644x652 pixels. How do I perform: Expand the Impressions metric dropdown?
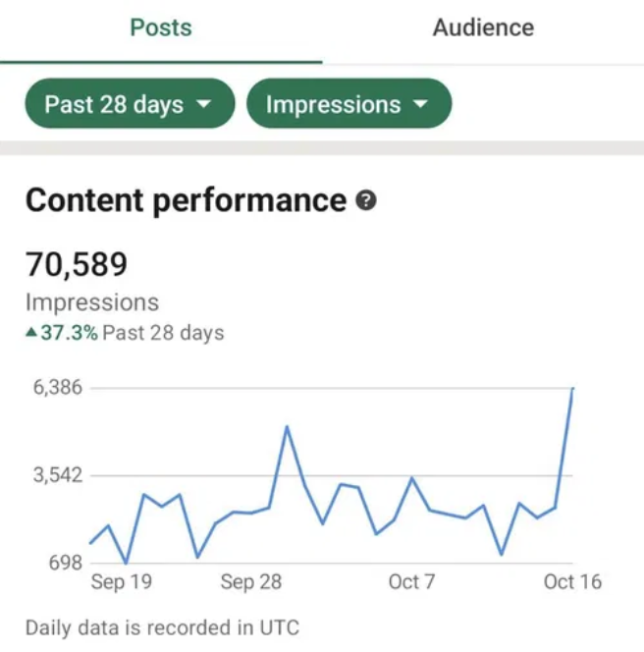[349, 104]
